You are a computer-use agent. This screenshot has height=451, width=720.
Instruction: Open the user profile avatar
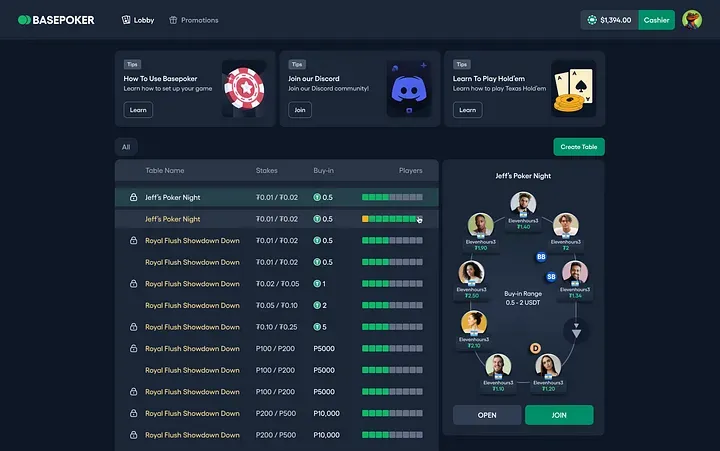pos(692,20)
